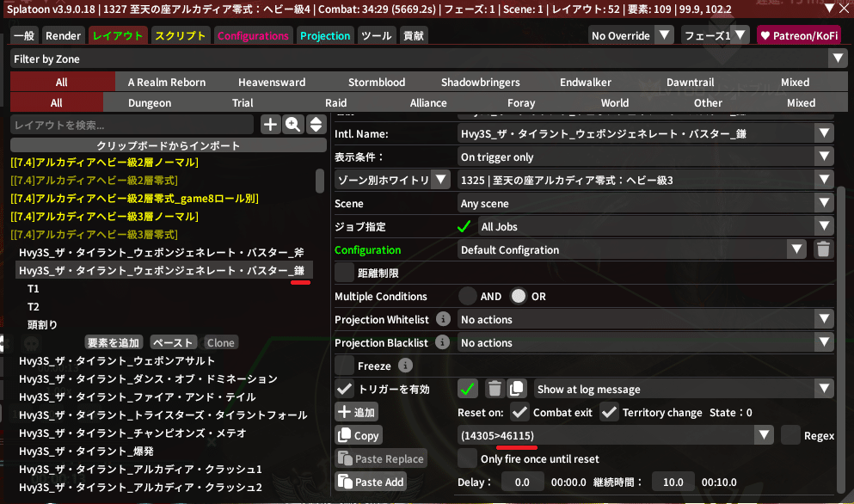The image size is (854, 504).
Task: Click the plus icon to add a layout
Action: pos(270,125)
